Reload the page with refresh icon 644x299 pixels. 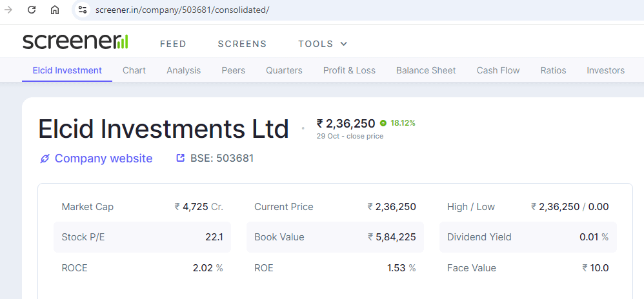click(31, 10)
